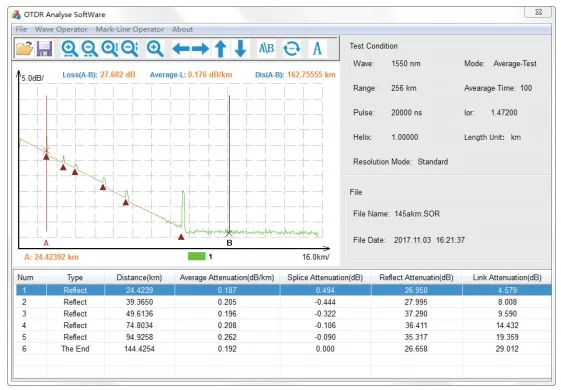Click the A\B marker switch icon
The height and width of the screenshot is (390, 561).
267,48
